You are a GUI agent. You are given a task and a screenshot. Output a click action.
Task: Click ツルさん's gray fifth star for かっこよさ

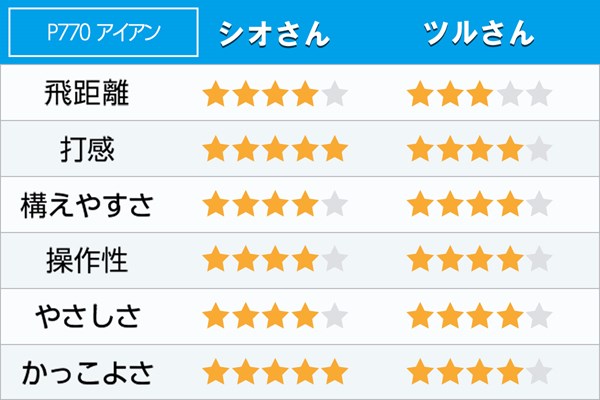coord(539,371)
